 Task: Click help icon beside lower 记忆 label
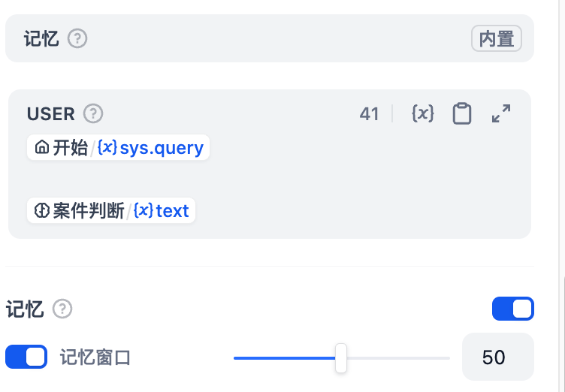62,309
